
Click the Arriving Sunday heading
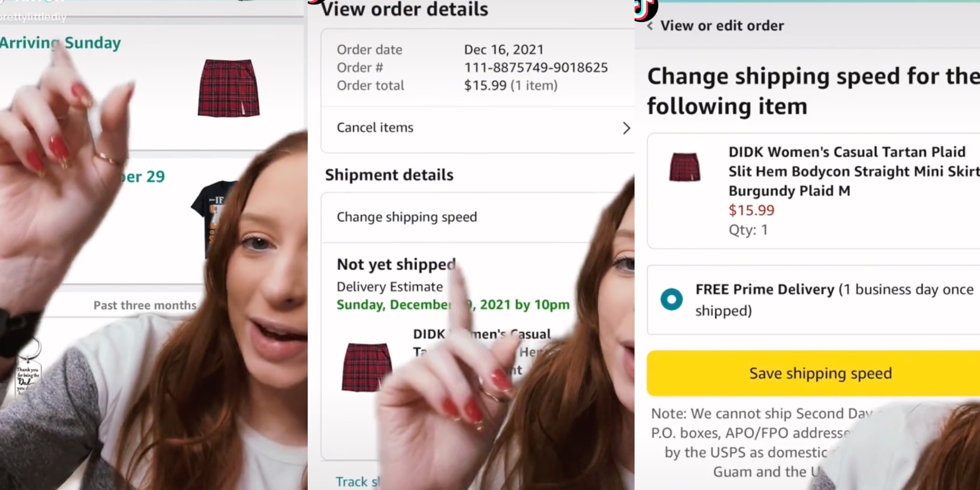point(60,43)
